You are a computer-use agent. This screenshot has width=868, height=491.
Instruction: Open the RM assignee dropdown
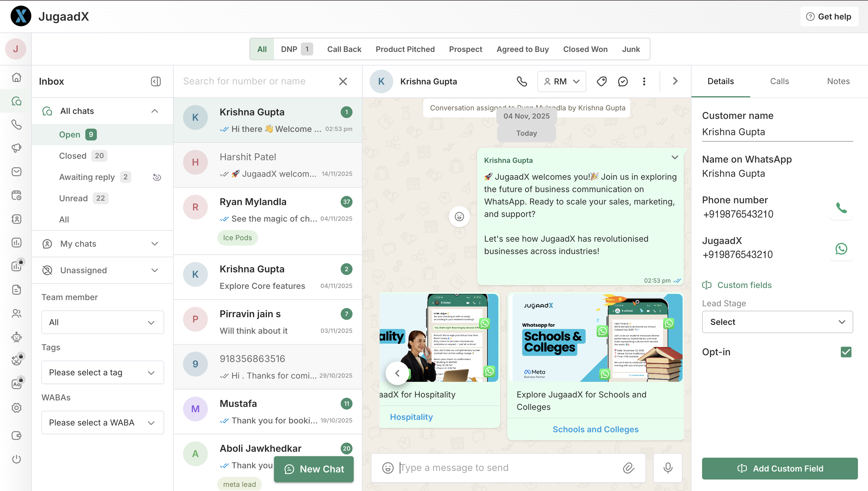point(561,81)
